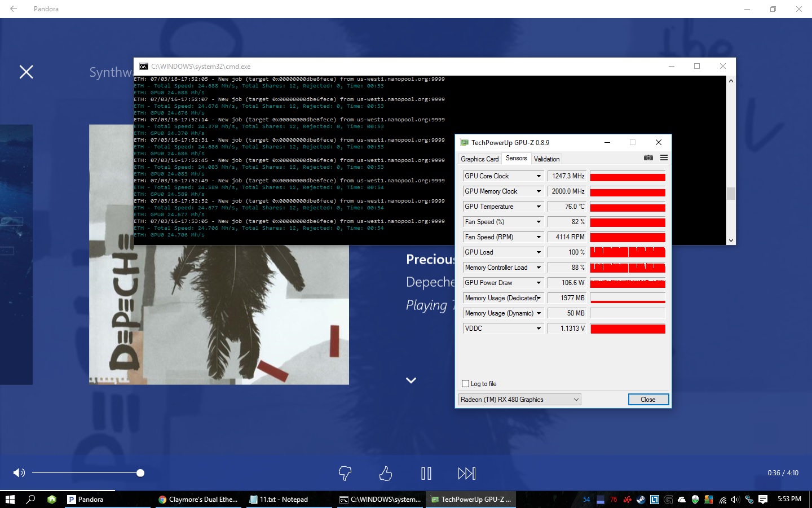
Task: Open the Memory Controller Load dropdown
Action: tap(538, 268)
